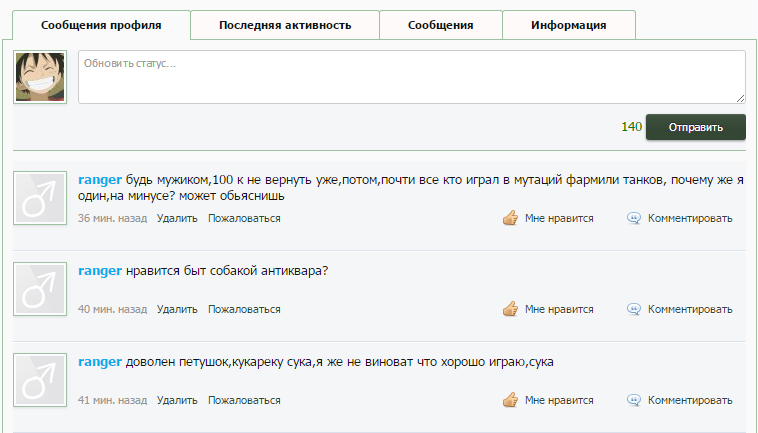Open ranger username link in first message
758x433 pixels.
tap(100, 179)
